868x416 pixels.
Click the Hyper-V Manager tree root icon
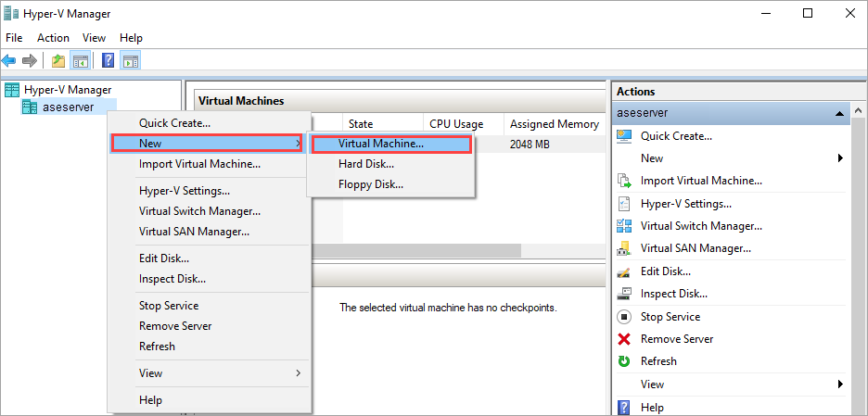pos(12,90)
